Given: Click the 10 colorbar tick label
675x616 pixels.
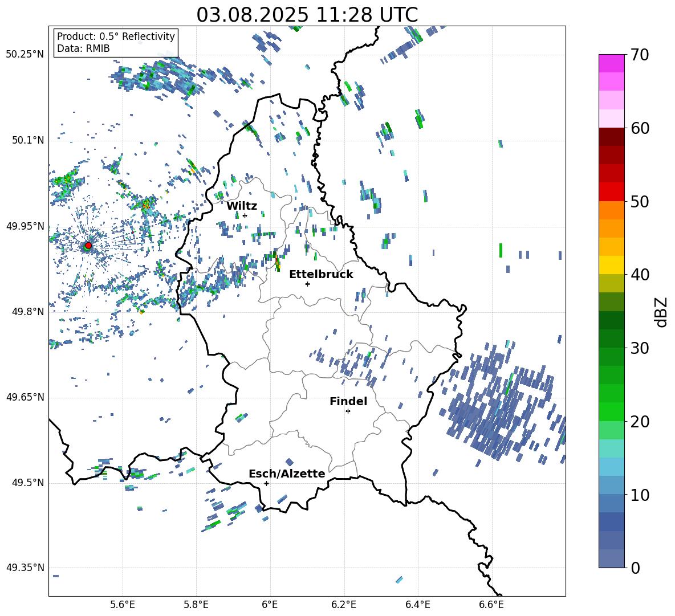Looking at the screenshot, I should pos(640,495).
